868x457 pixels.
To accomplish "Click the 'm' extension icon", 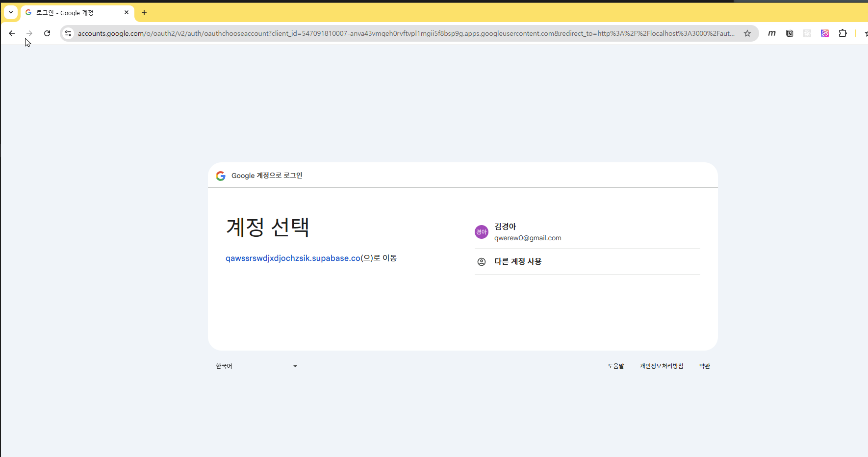I will click(772, 33).
